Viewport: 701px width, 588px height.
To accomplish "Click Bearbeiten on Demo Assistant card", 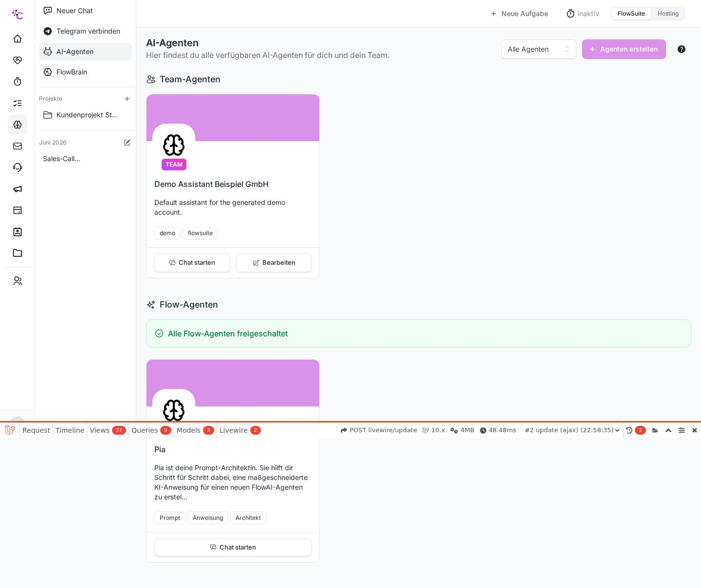I will tap(274, 263).
